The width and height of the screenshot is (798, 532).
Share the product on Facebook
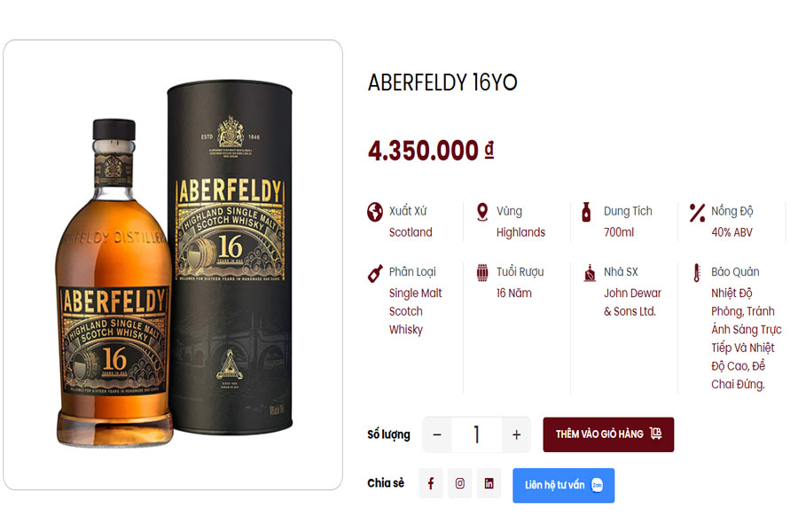click(431, 483)
